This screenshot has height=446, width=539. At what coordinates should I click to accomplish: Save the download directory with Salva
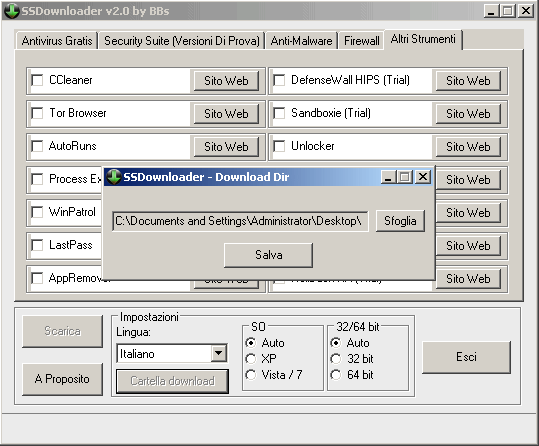(x=268, y=255)
